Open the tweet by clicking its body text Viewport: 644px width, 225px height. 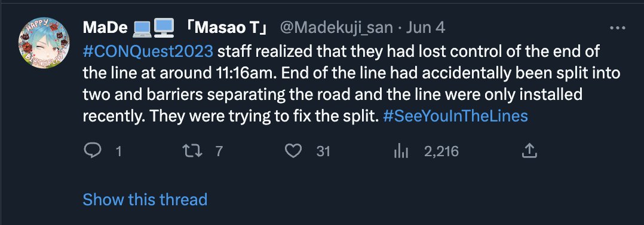click(x=351, y=84)
